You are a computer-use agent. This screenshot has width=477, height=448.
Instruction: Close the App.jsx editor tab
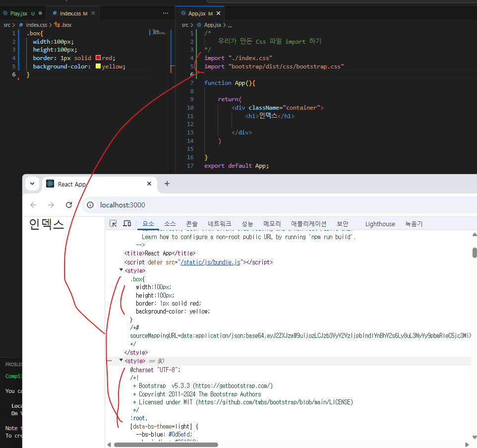219,13
